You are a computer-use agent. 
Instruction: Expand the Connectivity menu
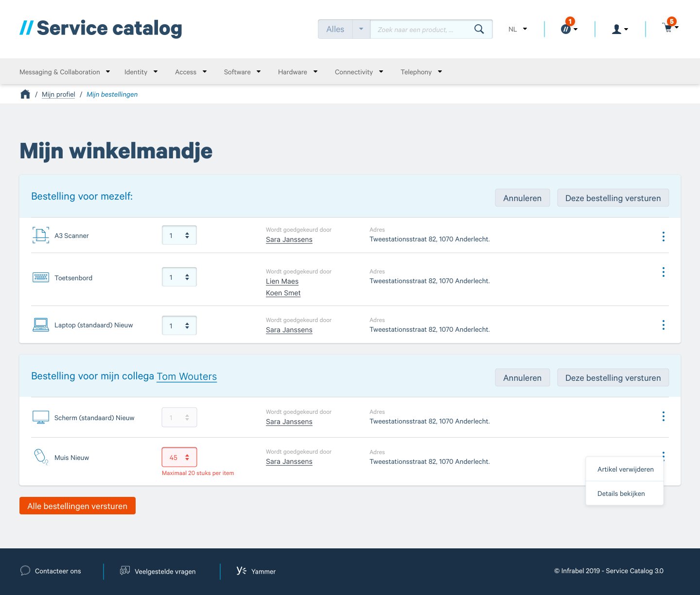[359, 72]
